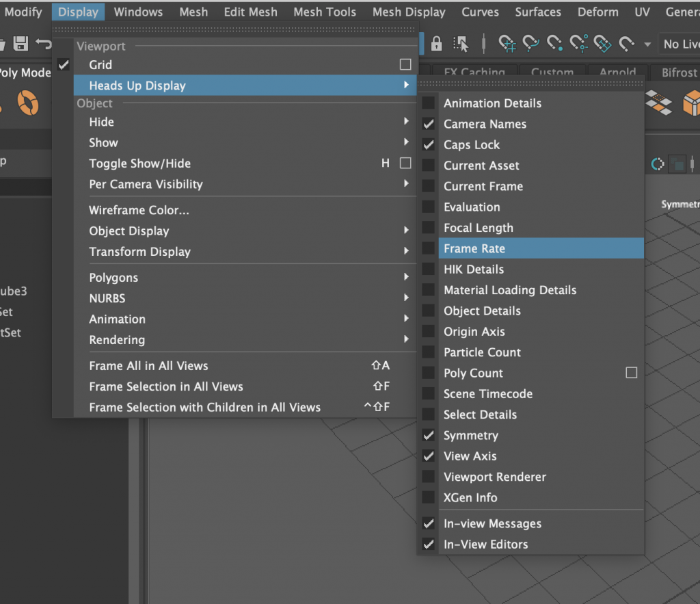The width and height of the screenshot is (700, 604).
Task: Click the Save scene icon
Action: coord(21,42)
